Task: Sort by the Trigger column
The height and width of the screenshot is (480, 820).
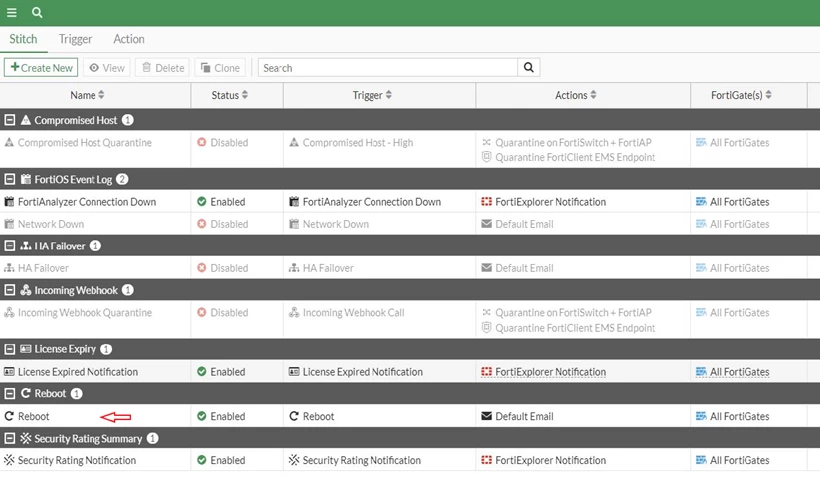Action: (x=372, y=95)
